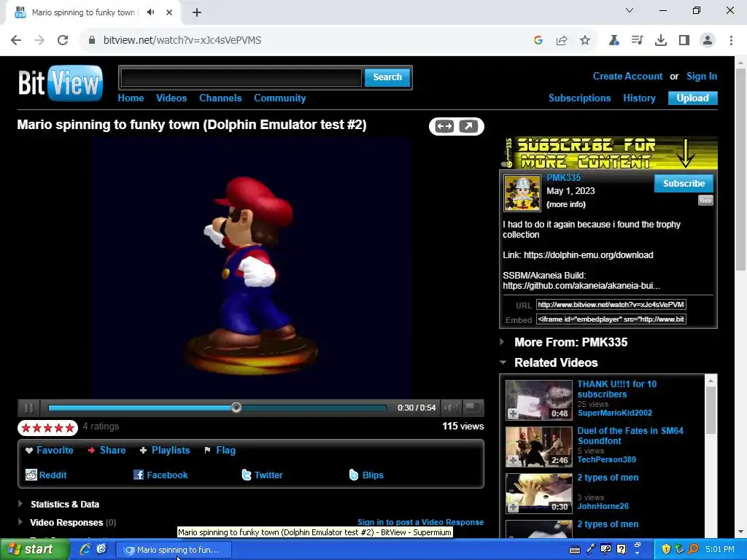Open Channels navigation tab
Viewport: 747px width, 560px height.
click(220, 98)
